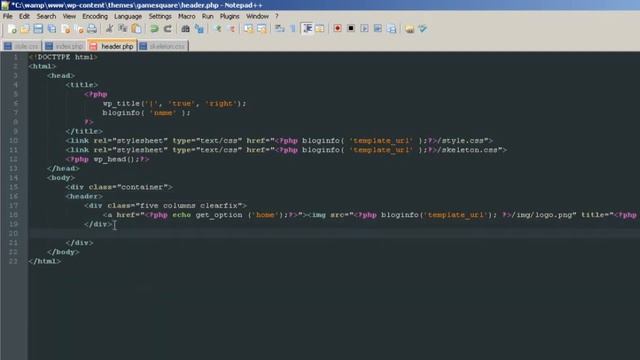
Task: Open the Language menu
Action: (128, 16)
